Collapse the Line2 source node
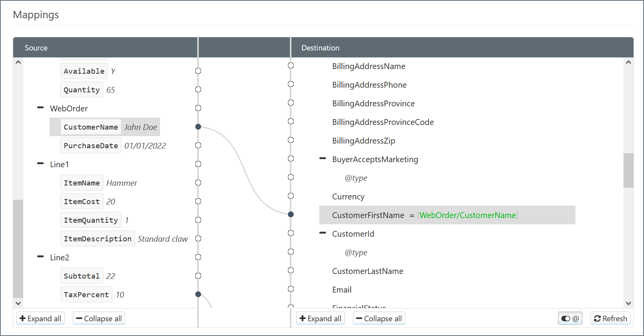Image resolution: width=644 pixels, height=336 pixels. [40, 257]
